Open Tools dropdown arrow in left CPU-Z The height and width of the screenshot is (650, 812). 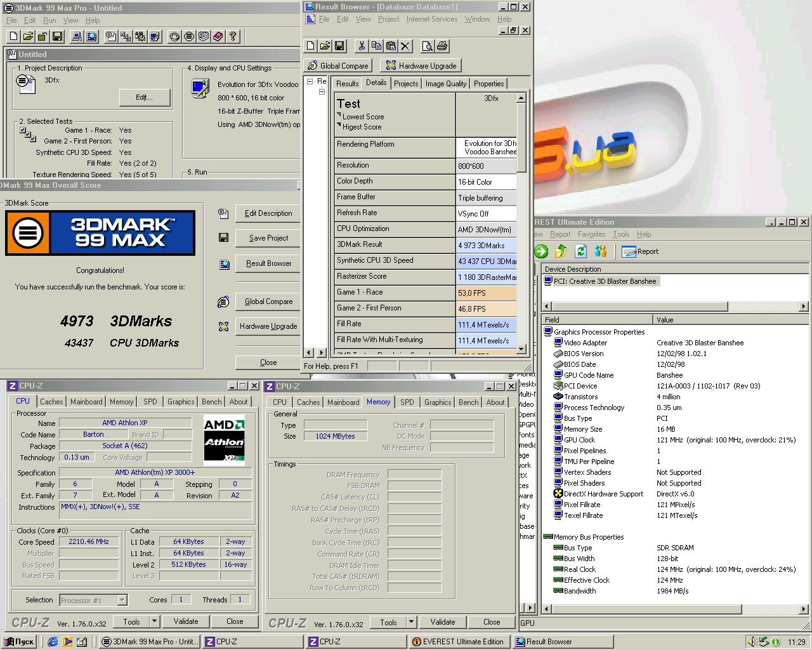click(154, 621)
